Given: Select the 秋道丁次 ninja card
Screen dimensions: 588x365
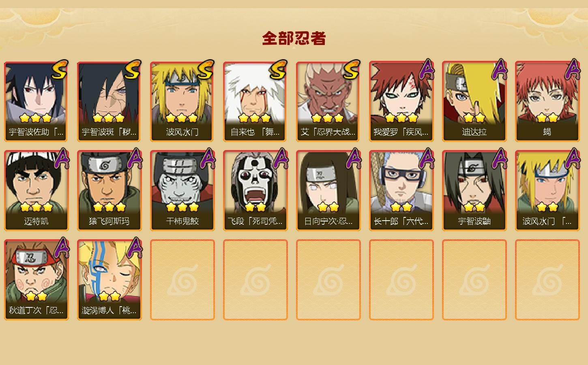Looking at the screenshot, I should 36,280.
